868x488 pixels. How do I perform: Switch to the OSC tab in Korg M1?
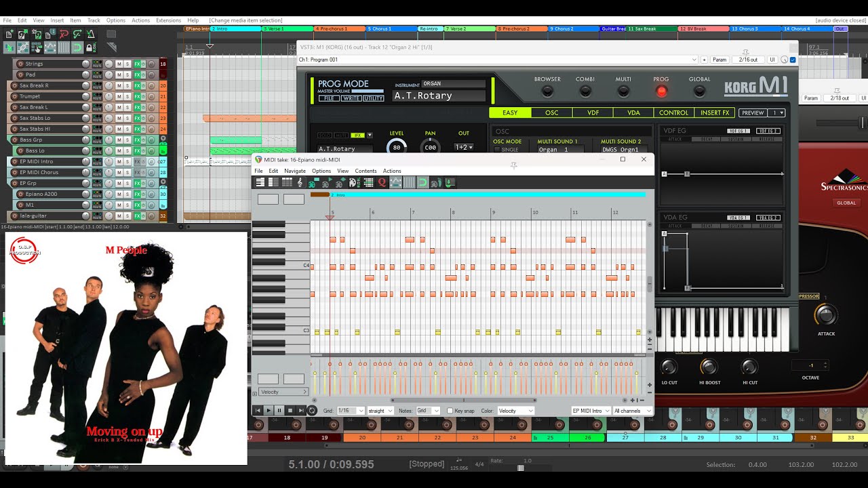pos(552,113)
